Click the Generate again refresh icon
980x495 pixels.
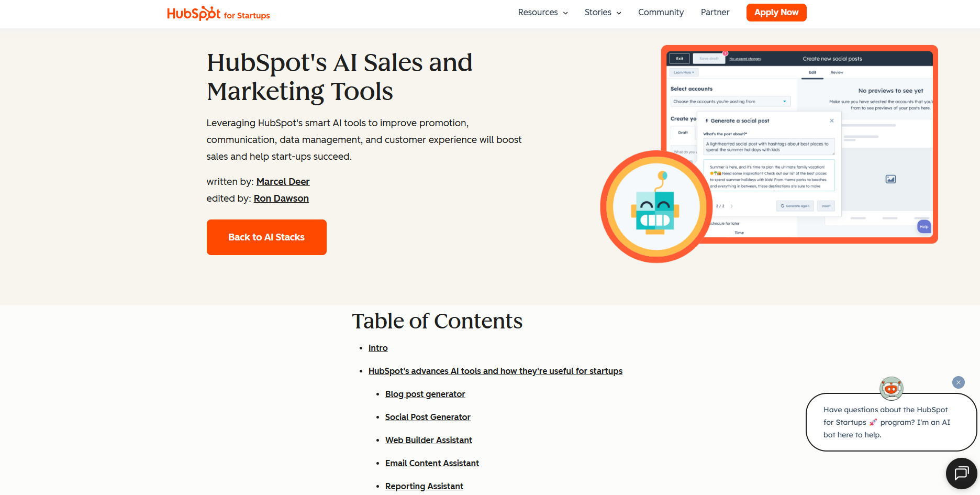click(783, 206)
